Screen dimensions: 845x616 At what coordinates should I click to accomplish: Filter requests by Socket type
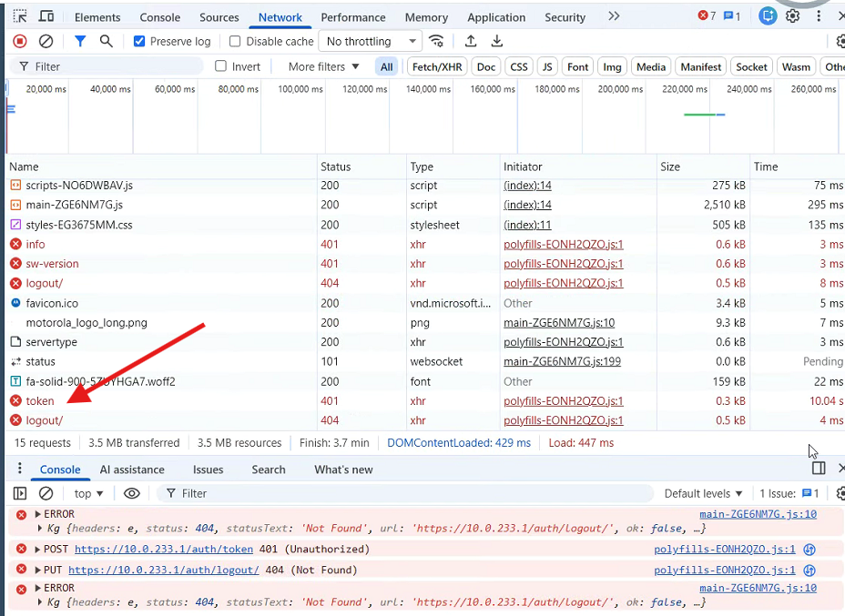click(751, 66)
